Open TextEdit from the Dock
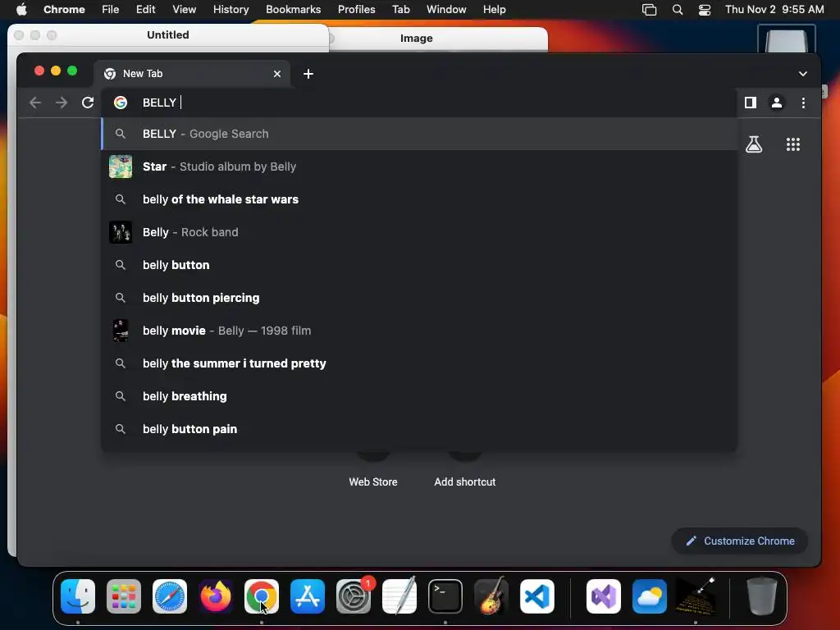 tap(399, 596)
